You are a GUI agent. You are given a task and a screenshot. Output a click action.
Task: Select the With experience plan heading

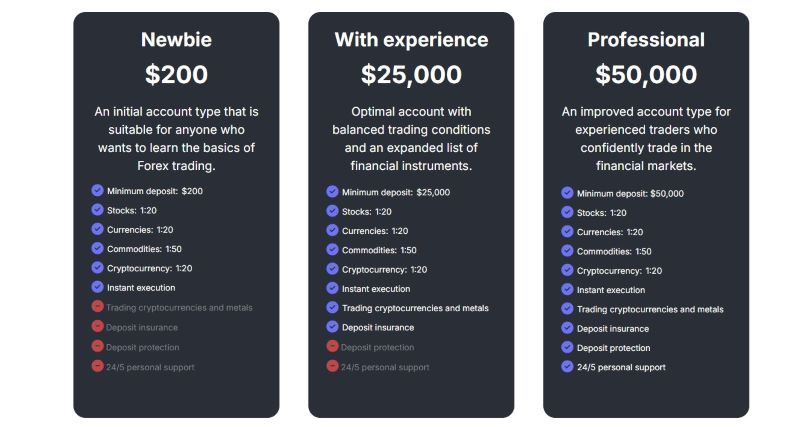(411, 40)
